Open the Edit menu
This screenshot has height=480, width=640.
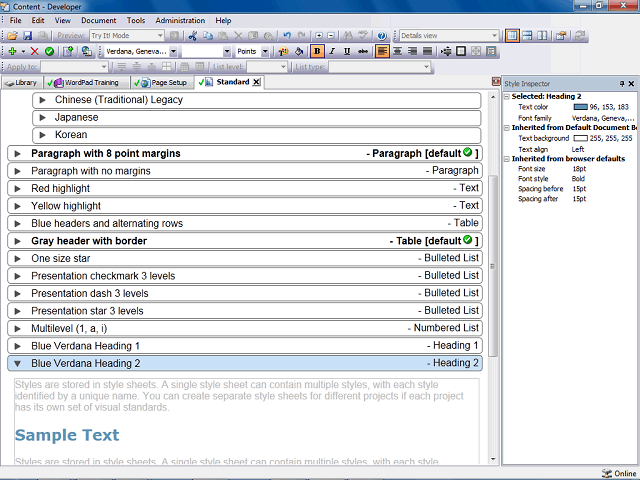(x=38, y=20)
